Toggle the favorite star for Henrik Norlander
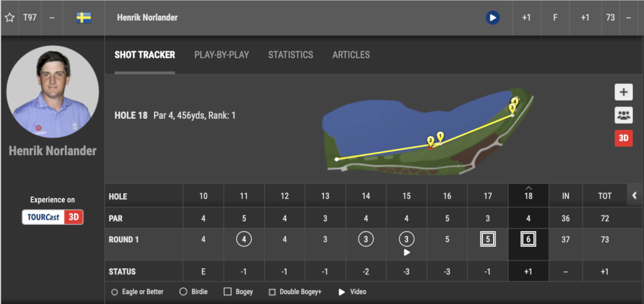This screenshot has width=644, height=304. (x=9, y=18)
